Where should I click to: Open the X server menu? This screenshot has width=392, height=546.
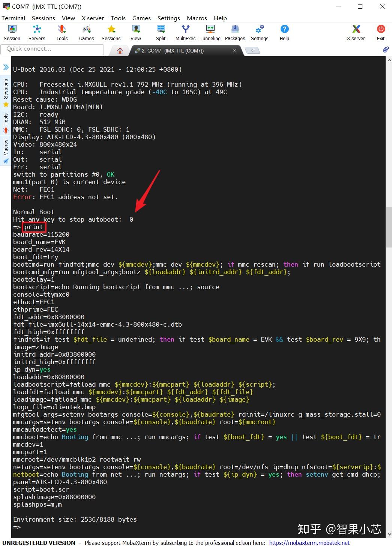click(93, 18)
